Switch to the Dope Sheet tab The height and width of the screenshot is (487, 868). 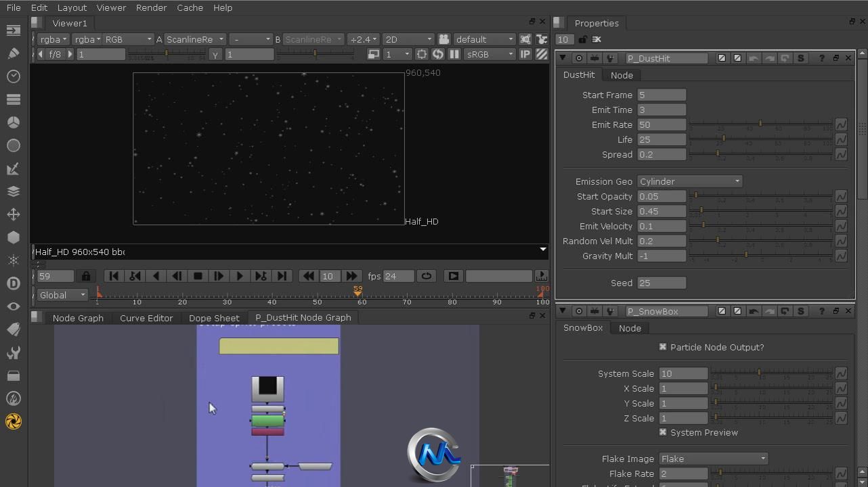[214, 318]
